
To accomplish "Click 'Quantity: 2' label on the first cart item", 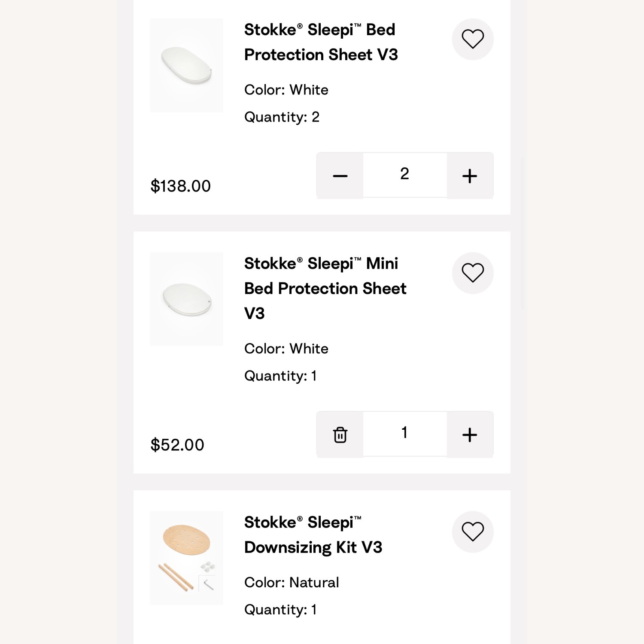I will (x=282, y=117).
